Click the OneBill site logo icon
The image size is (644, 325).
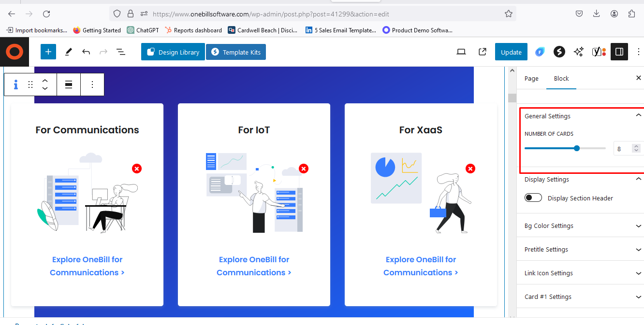(x=15, y=52)
